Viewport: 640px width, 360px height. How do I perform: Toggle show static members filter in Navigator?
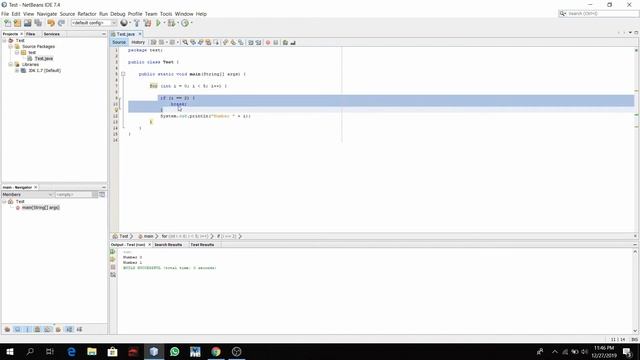tap(28, 329)
